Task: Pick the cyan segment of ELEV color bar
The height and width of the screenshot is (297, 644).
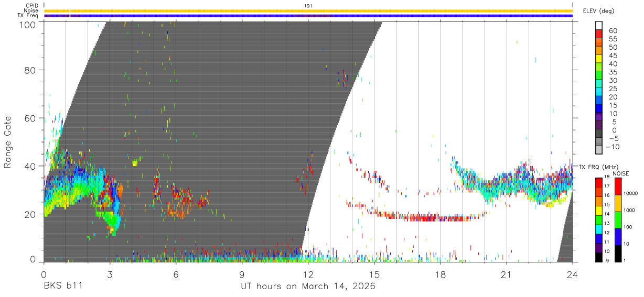Action: coord(599,91)
